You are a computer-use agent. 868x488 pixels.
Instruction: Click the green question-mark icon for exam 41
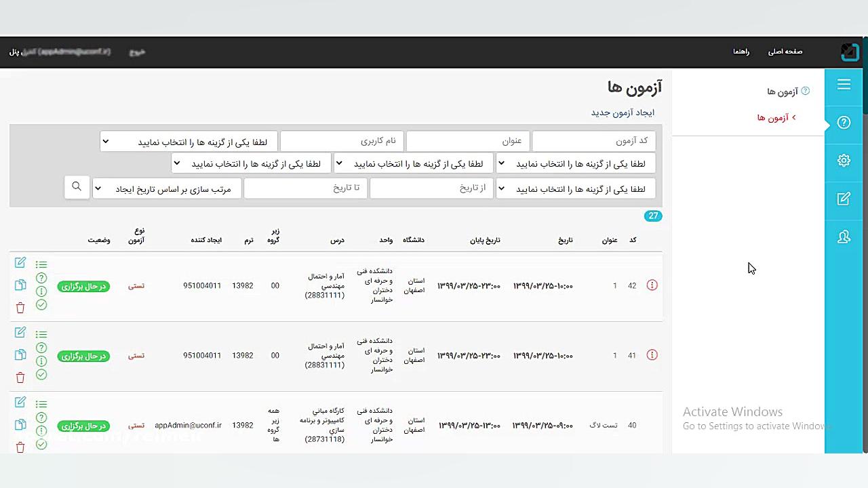coord(41,348)
